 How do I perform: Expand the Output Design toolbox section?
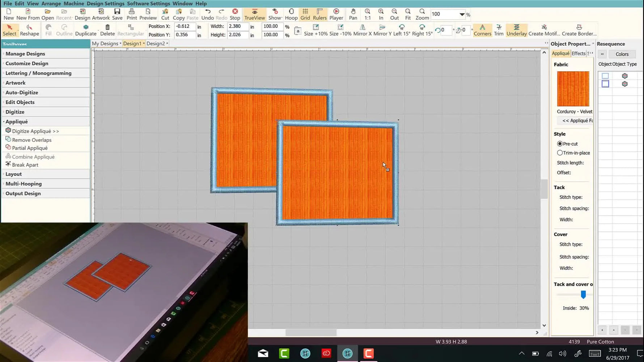point(23,193)
